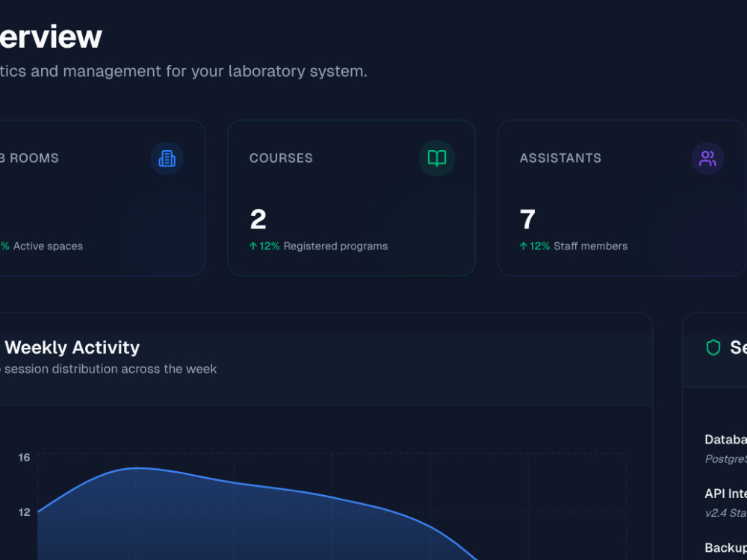Click the Active spaces text
747x560 pixels.
click(48, 246)
